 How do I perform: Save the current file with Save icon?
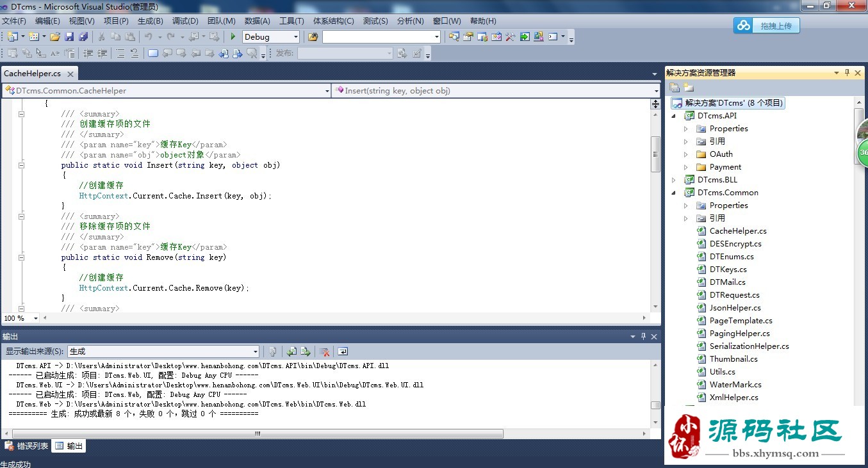pyautogui.click(x=69, y=36)
